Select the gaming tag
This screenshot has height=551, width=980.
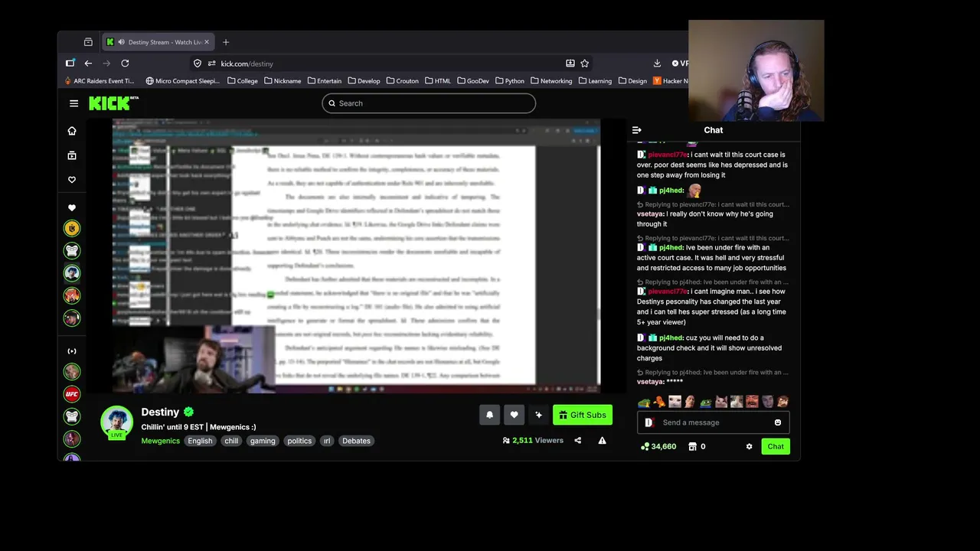click(x=263, y=441)
